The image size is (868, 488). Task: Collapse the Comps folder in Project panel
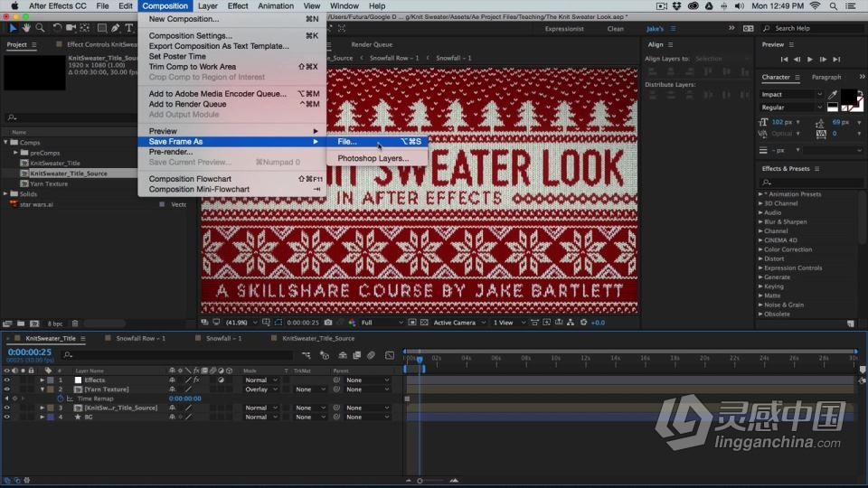tap(6, 142)
